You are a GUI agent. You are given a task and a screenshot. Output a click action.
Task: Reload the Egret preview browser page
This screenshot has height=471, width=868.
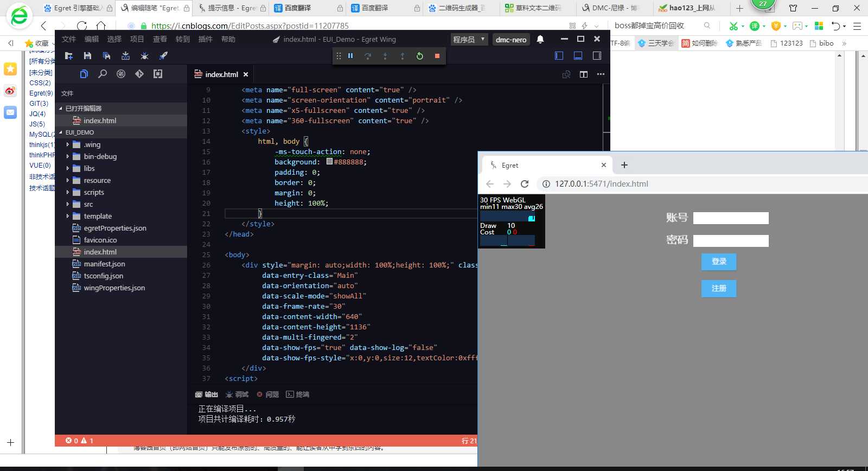[x=525, y=184]
